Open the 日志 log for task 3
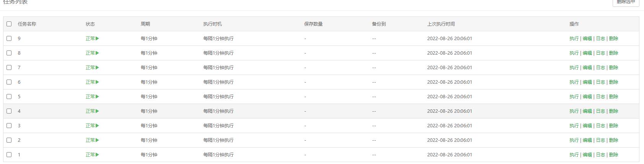Image resolution: width=644 pixels, height=164 pixels. [600, 126]
